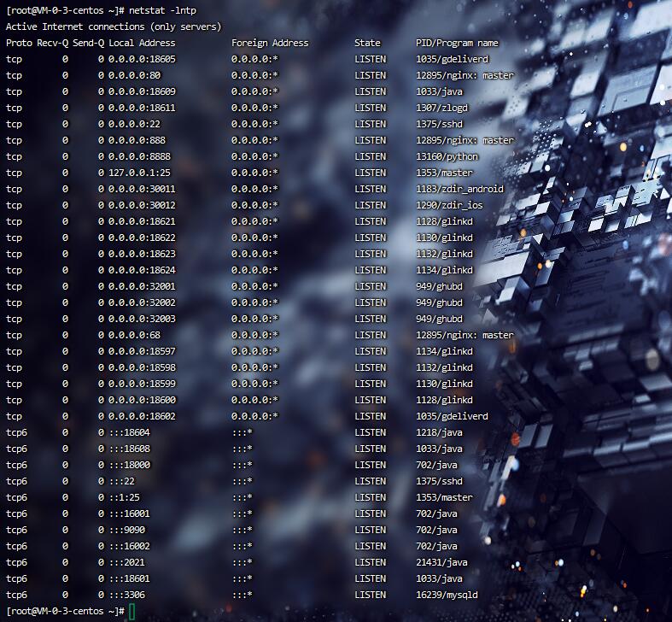Viewport: 672px width, 622px height.
Task: Select the 16239/mysqld process entry
Action: coord(447,595)
